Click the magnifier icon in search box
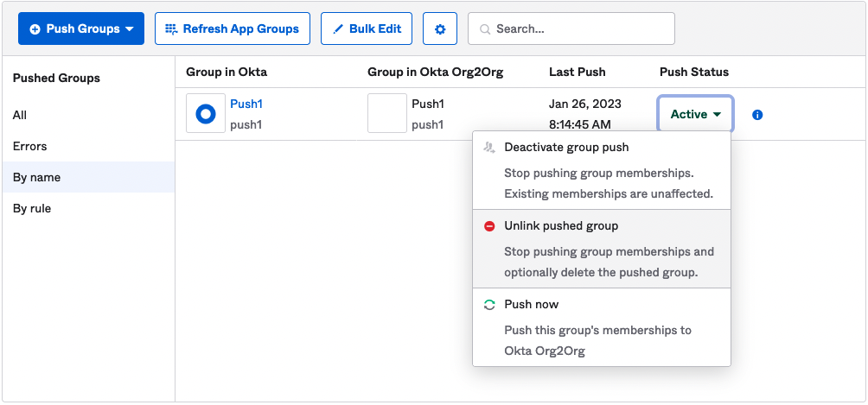 click(484, 29)
